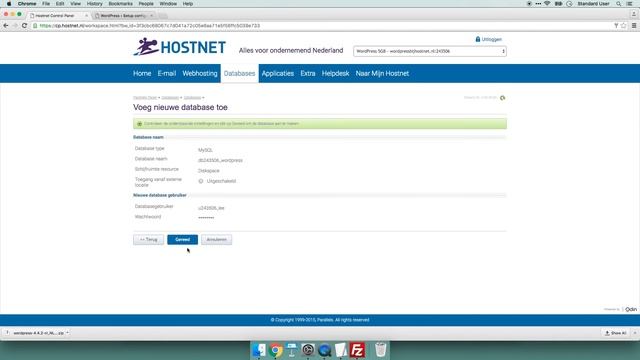Viewport: 640px width, 360px height.
Task: Open the Webhosting menu item
Action: (200, 73)
